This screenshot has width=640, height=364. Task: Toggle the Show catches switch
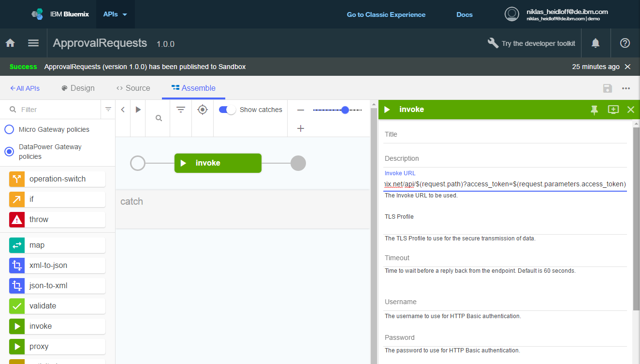click(227, 110)
